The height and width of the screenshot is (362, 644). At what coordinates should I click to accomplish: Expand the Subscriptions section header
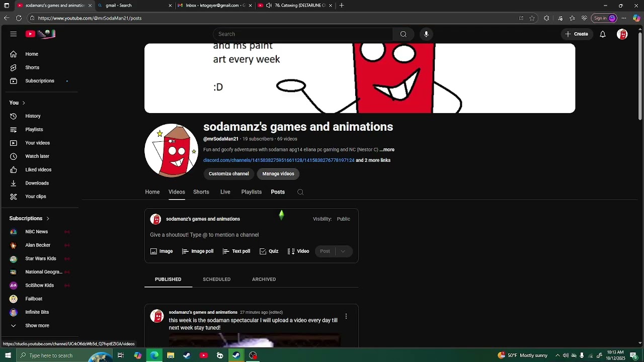click(30, 219)
